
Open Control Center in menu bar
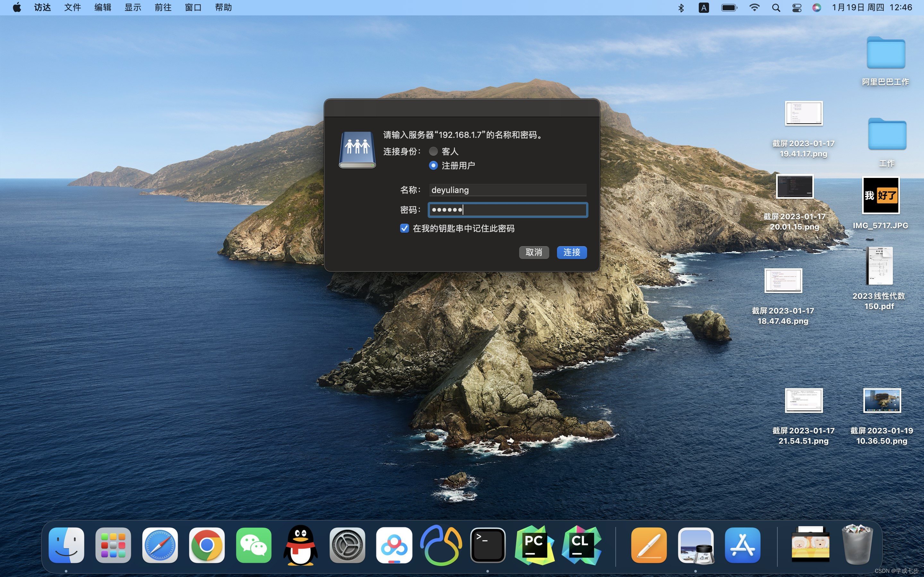coord(797,8)
